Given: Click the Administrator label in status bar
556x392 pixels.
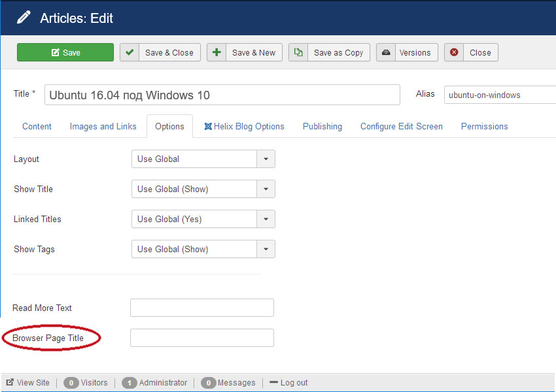Looking at the screenshot, I should [163, 383].
